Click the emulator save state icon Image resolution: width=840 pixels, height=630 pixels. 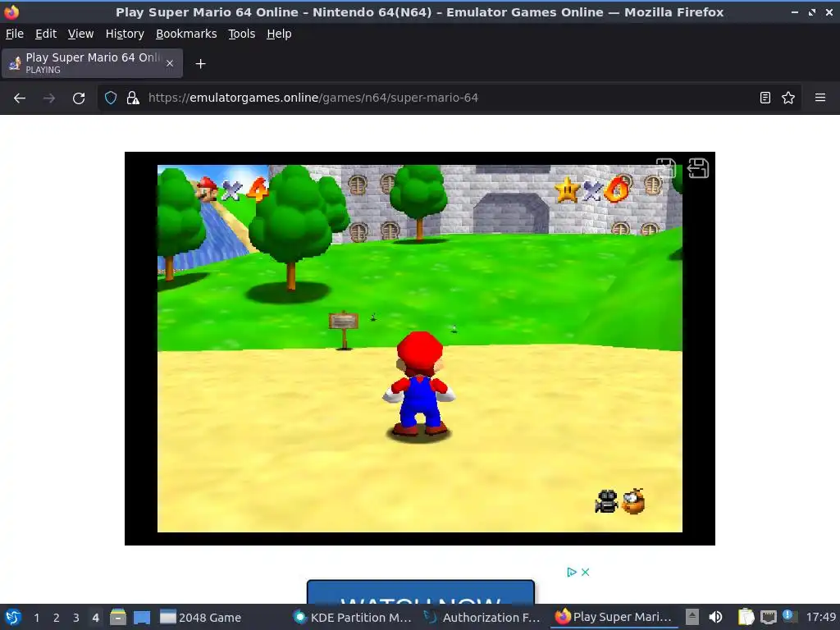[666, 167]
